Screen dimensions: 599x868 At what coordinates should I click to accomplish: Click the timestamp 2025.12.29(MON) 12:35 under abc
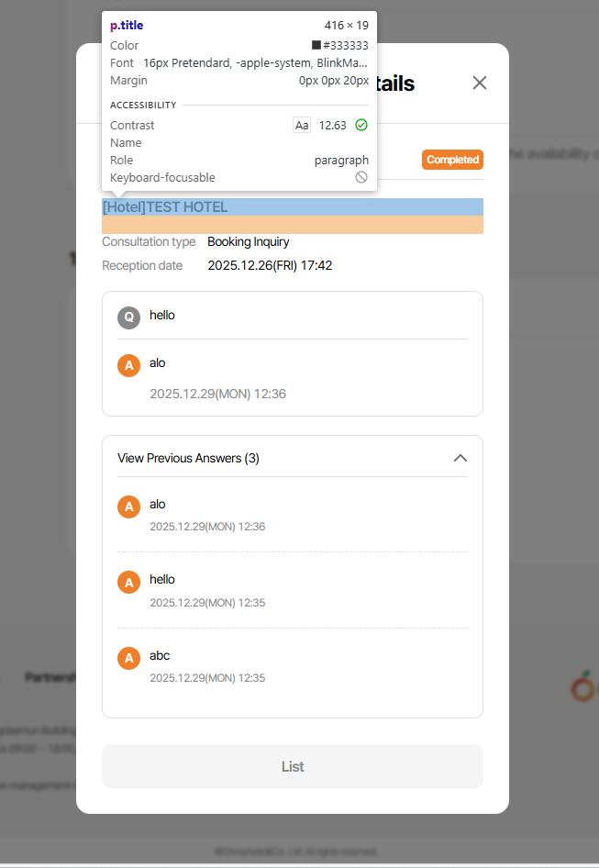click(207, 678)
